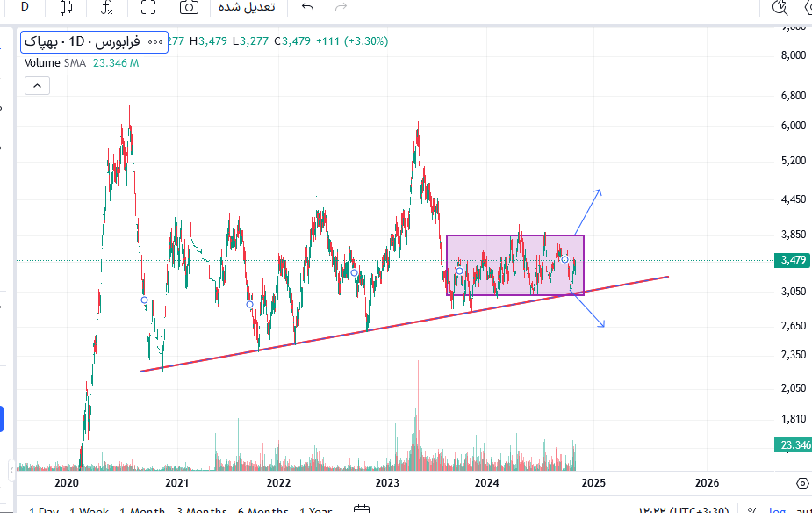Screen dimensions: 812x513
Task: Set the range to 6 Months
Action: 262,509
